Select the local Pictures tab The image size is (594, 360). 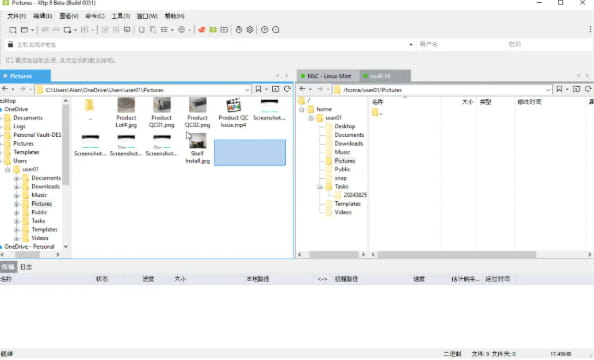click(25, 76)
